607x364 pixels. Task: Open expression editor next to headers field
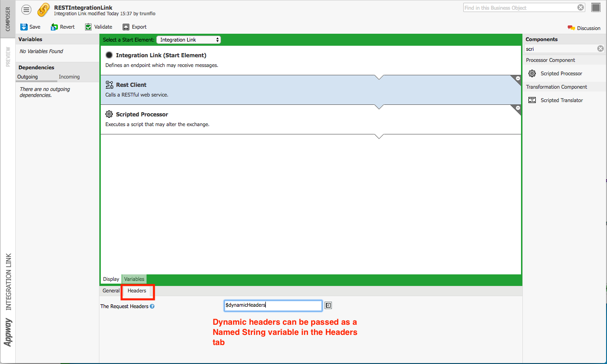coord(328,305)
